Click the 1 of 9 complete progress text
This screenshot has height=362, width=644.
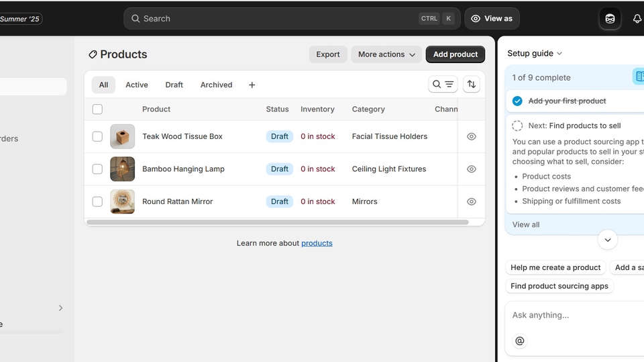click(541, 78)
